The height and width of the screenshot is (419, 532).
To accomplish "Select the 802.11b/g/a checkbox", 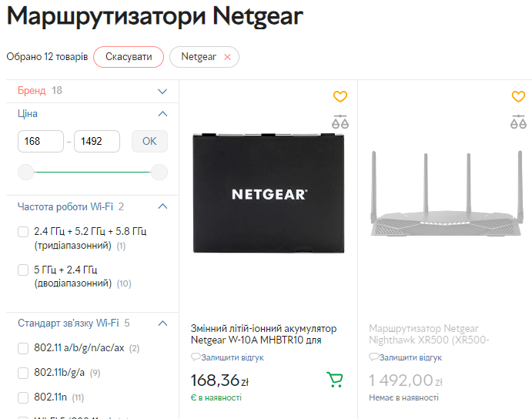I will (x=23, y=374).
